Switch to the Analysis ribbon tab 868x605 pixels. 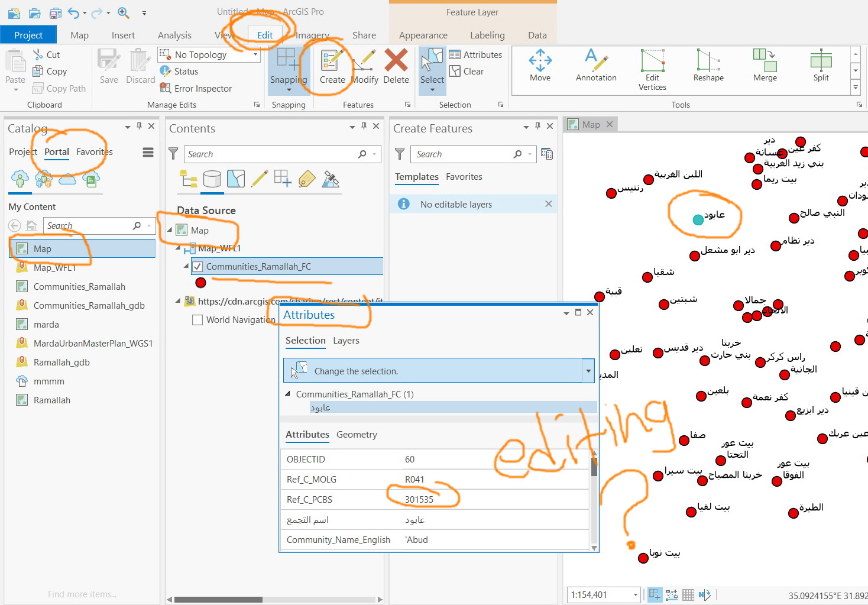174,35
